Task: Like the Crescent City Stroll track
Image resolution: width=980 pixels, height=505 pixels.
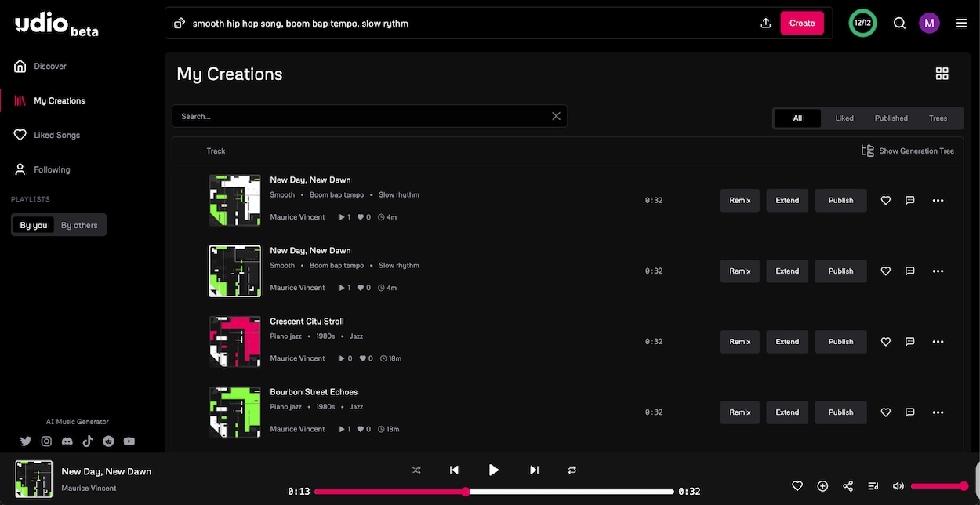Action: coord(886,342)
